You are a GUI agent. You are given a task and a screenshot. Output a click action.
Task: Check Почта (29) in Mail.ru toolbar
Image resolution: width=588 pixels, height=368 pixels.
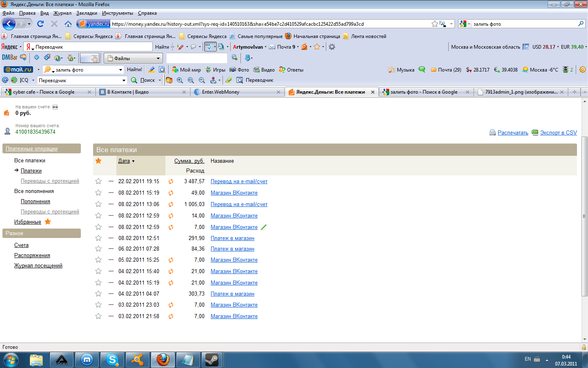tap(446, 70)
